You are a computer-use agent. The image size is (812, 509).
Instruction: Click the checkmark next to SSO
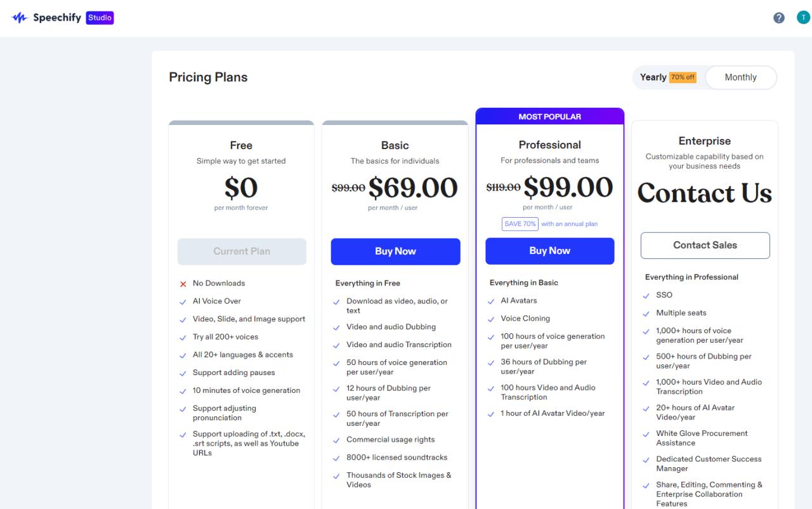tap(646, 296)
